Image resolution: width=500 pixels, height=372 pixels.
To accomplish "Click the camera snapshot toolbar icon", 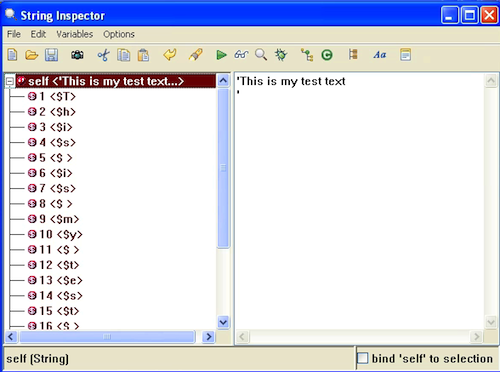I will 77,55.
